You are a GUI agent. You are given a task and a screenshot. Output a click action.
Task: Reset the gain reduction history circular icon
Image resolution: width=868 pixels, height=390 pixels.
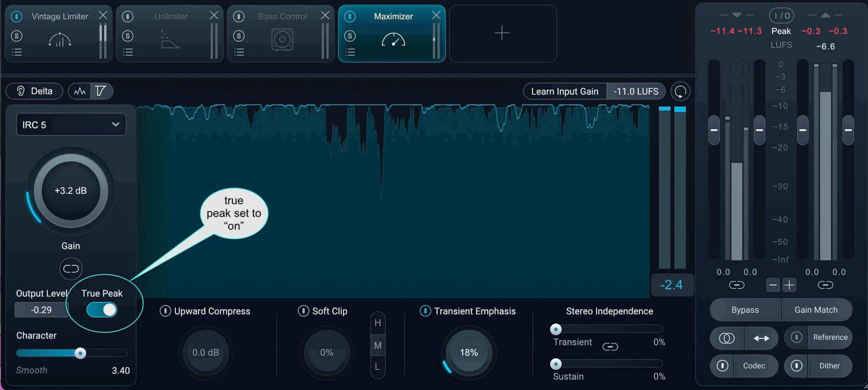click(x=680, y=92)
